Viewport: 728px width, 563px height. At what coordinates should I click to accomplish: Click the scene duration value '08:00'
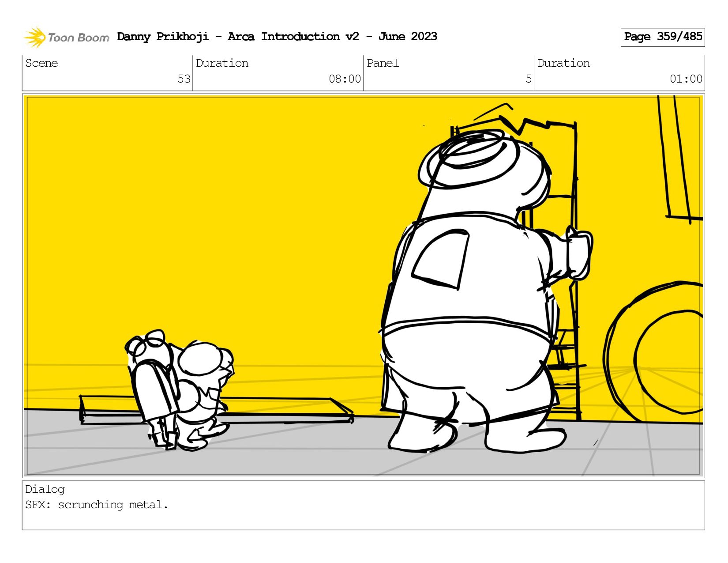click(x=345, y=79)
